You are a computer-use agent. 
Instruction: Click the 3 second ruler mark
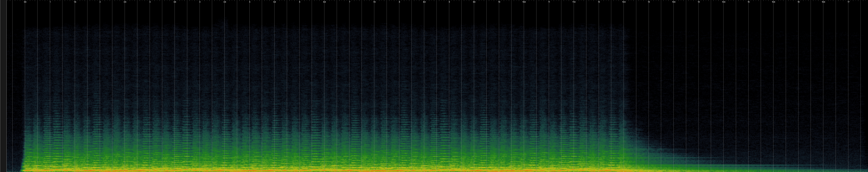[x=150, y=2]
